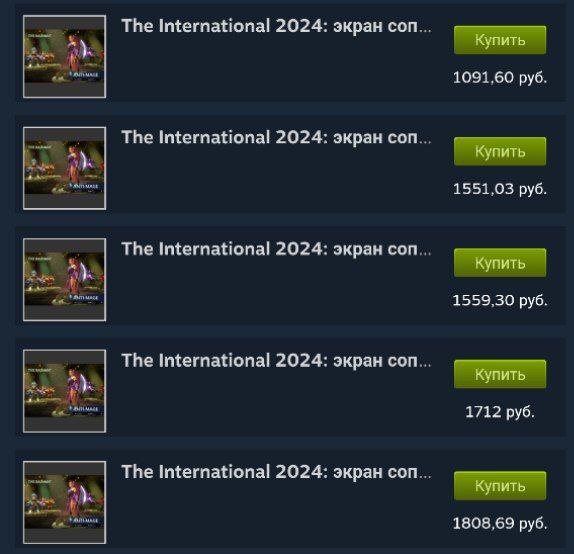Image resolution: width=574 pixels, height=554 pixels.
Task: Click thumbnail of the 1808,69 руб. listing
Action: tap(64, 502)
